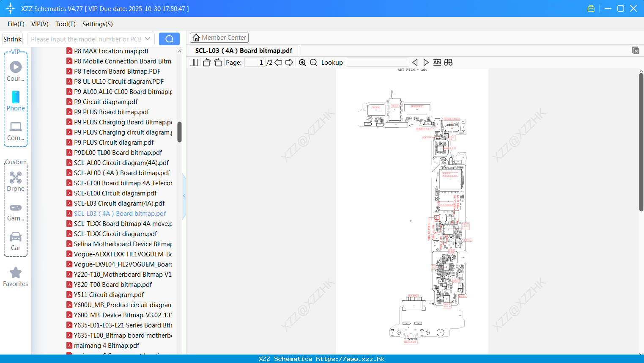Open P9 PLUS Circuit diagram.pdf
644x363 pixels.
point(114,142)
